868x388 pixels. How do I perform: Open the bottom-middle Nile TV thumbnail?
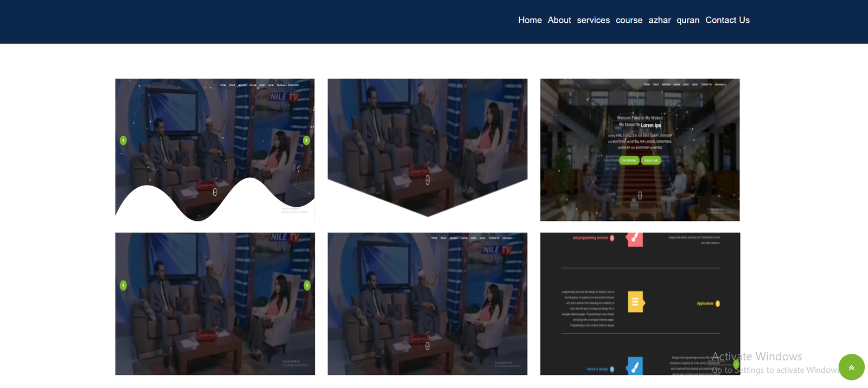pyautogui.click(x=427, y=304)
